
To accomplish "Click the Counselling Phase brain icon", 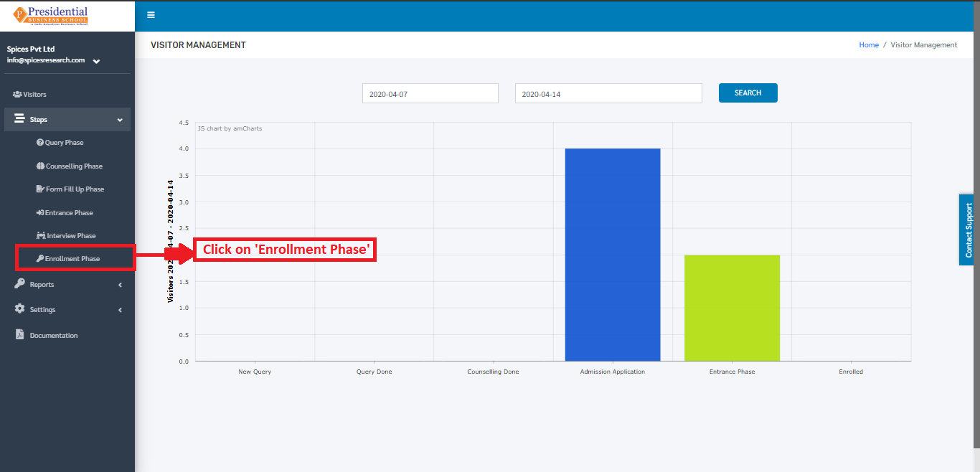I will pyautogui.click(x=40, y=166).
